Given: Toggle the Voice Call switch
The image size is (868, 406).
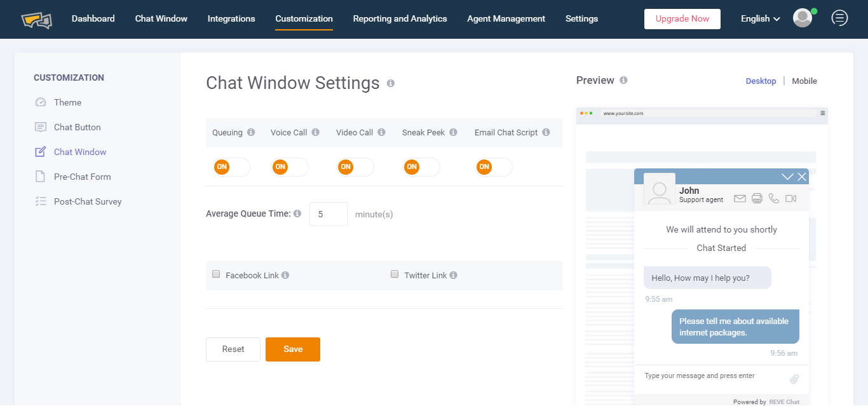Looking at the screenshot, I should pos(290,166).
